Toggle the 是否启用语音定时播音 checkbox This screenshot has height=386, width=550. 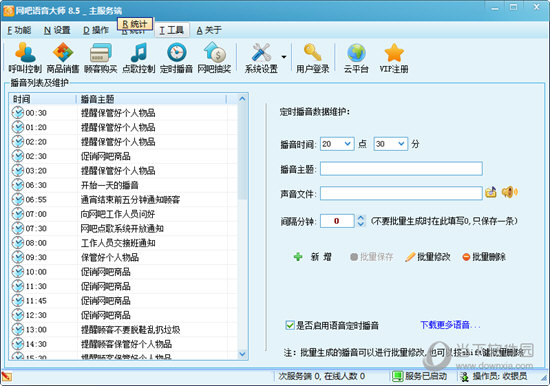[290, 325]
